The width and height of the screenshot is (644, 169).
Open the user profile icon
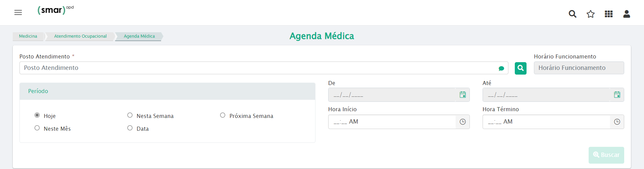click(627, 14)
